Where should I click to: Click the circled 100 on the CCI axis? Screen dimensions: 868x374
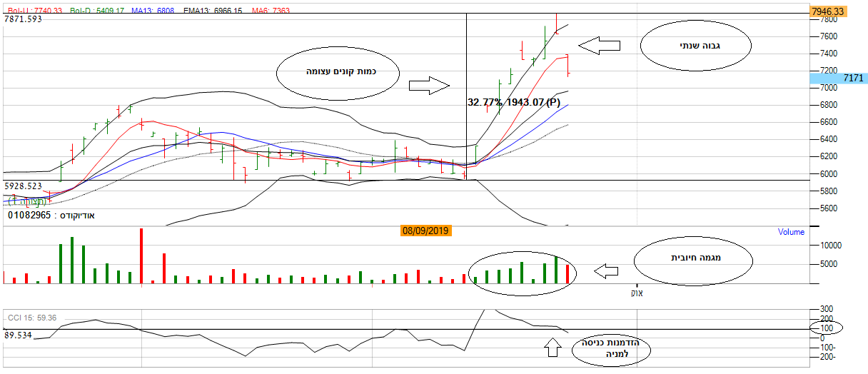pyautogui.click(x=826, y=328)
